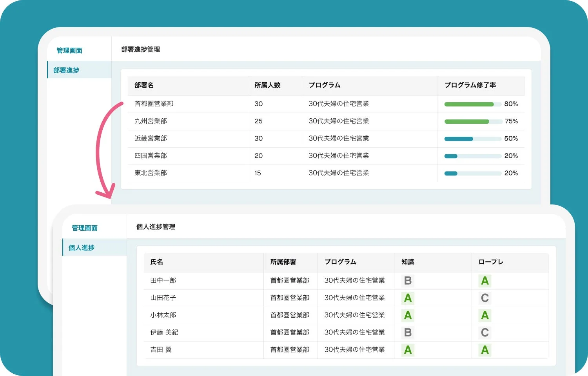Select the 個人進捗 sidebar menu item
This screenshot has height=376, width=588.
[x=82, y=248]
